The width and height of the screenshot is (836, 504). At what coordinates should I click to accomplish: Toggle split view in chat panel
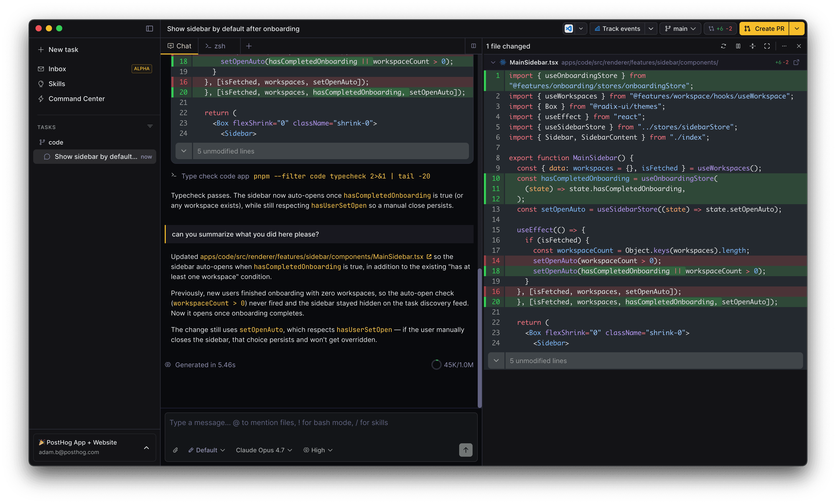(473, 46)
